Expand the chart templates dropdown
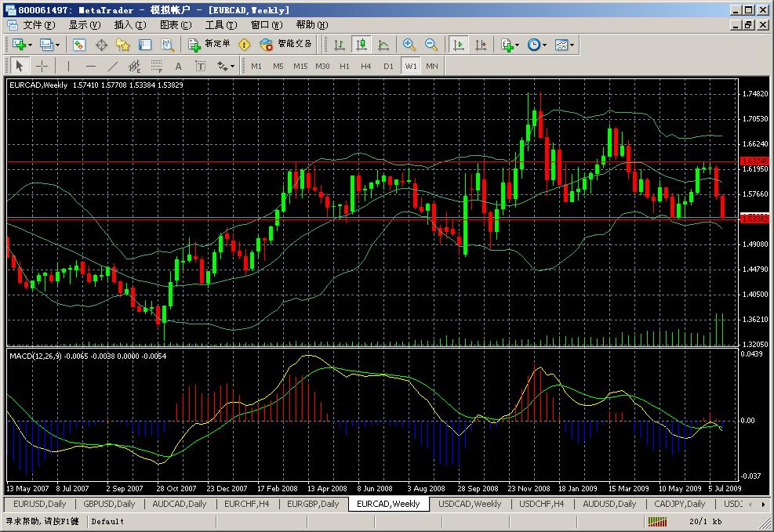This screenshot has height=532, width=774. click(572, 45)
